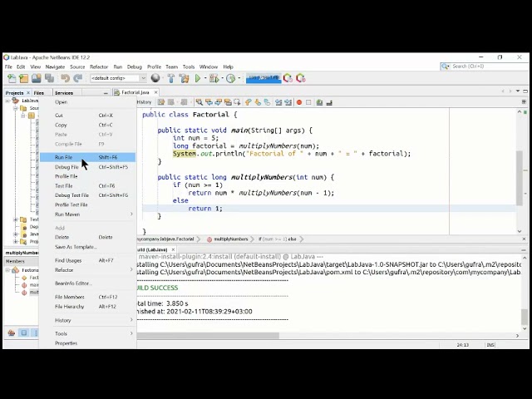Screen dimensions: 532x399
Task: Click the Uncomment icon in editor toolbar
Action: click(329, 102)
